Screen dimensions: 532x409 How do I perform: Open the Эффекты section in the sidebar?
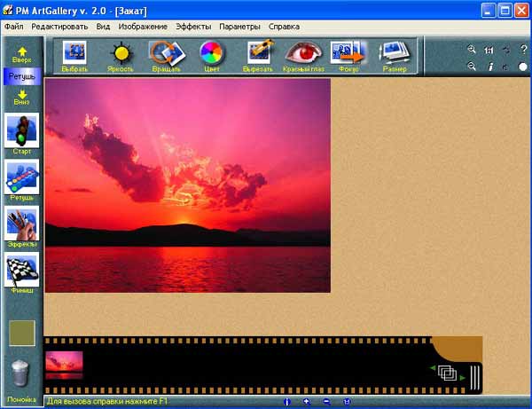tap(22, 228)
